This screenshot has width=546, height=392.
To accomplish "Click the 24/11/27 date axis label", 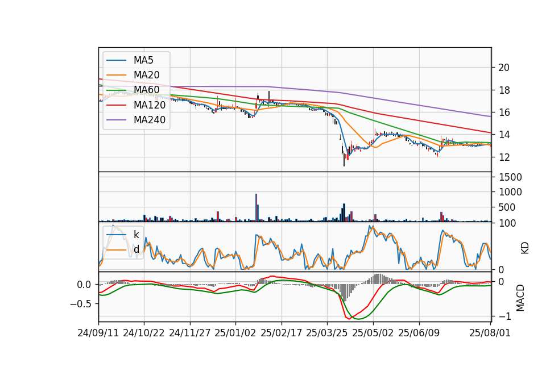I will 190,333.
